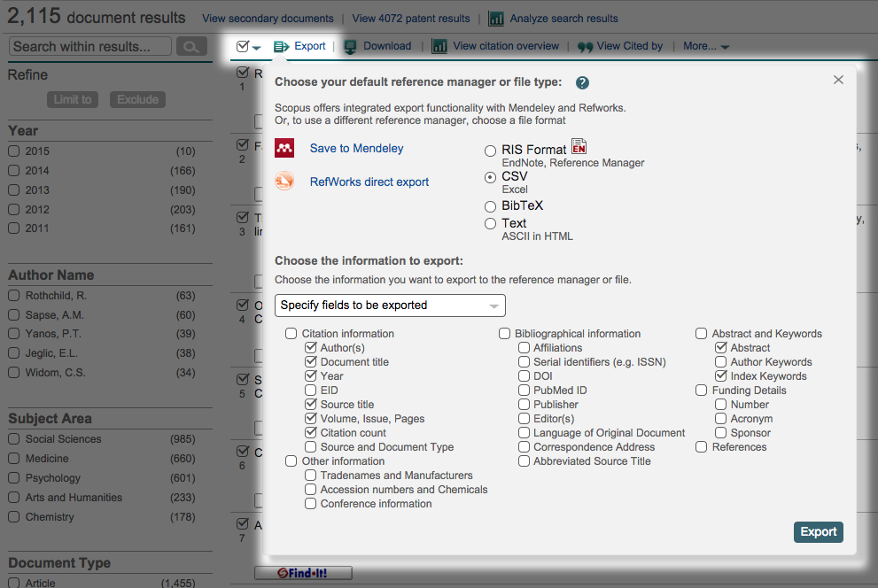This screenshot has width=878, height=588.
Task: Toggle Citation information checkbox
Action: [291, 334]
